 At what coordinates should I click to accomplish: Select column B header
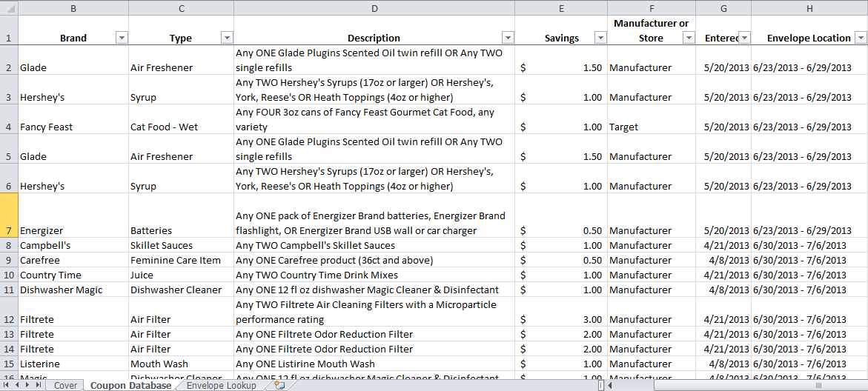tap(73, 7)
